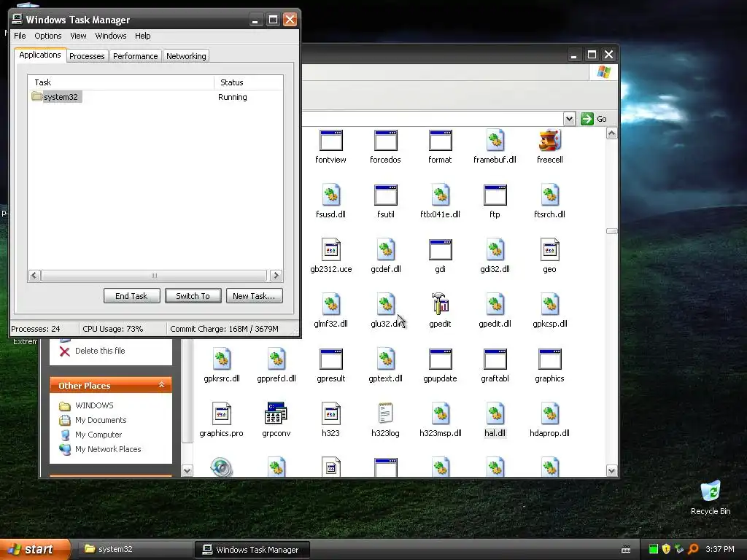
Task: Select the grpconv program icon
Action: pos(276,414)
